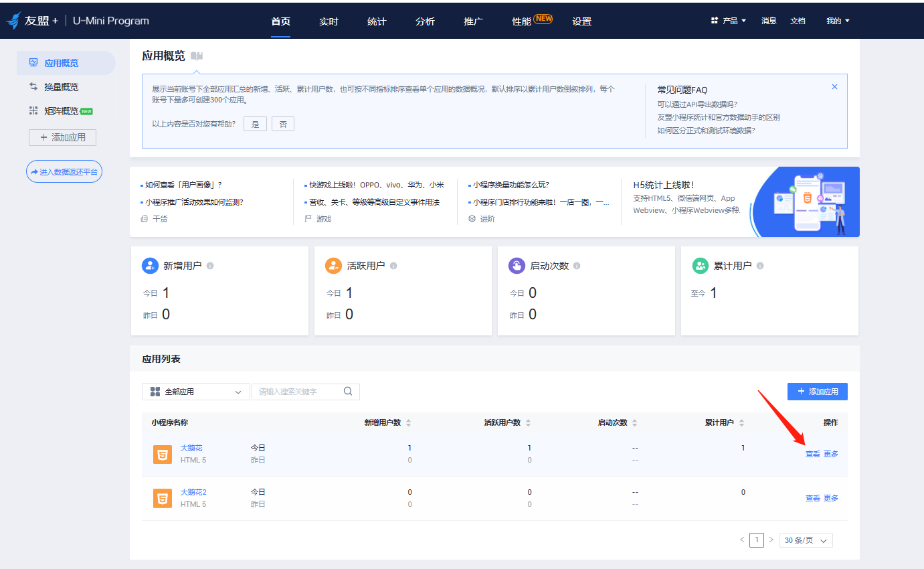The width and height of the screenshot is (924, 569).
Task: Click the 活跃用户 orange user icon
Action: coord(333,266)
